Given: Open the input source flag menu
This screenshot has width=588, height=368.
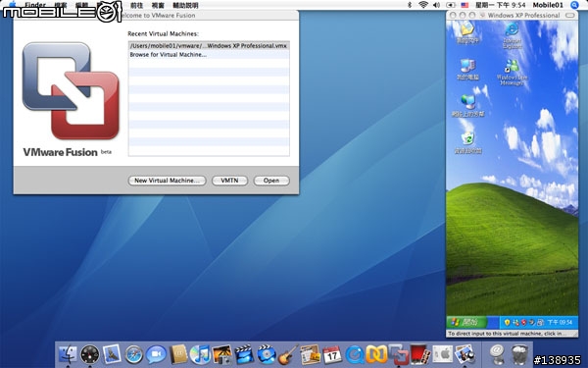Looking at the screenshot, I should (x=465, y=5).
